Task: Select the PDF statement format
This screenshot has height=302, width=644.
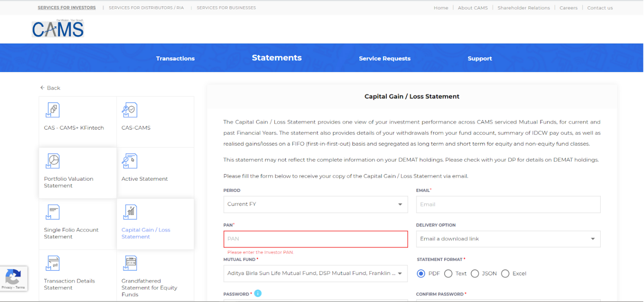Action: pyautogui.click(x=421, y=273)
